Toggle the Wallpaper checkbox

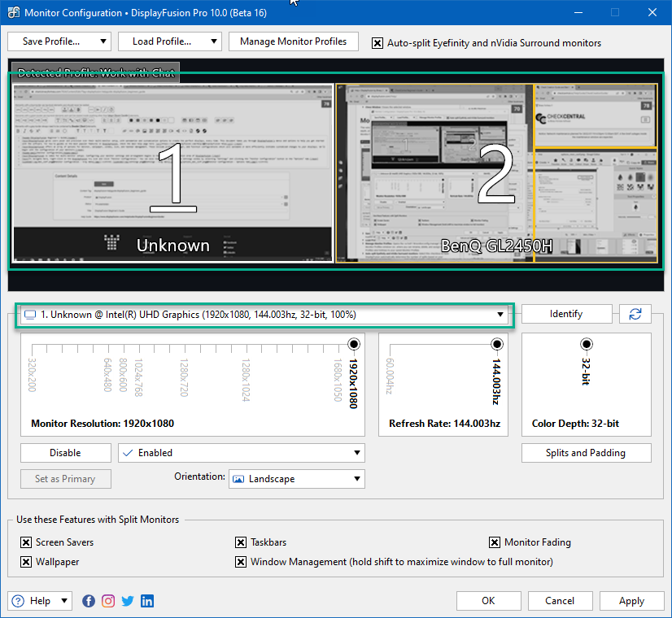point(26,562)
